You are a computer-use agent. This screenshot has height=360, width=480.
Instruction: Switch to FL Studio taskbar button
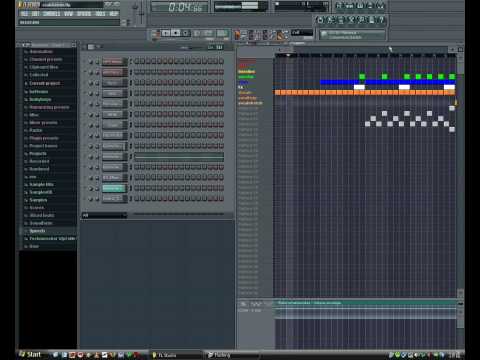[x=176, y=355]
